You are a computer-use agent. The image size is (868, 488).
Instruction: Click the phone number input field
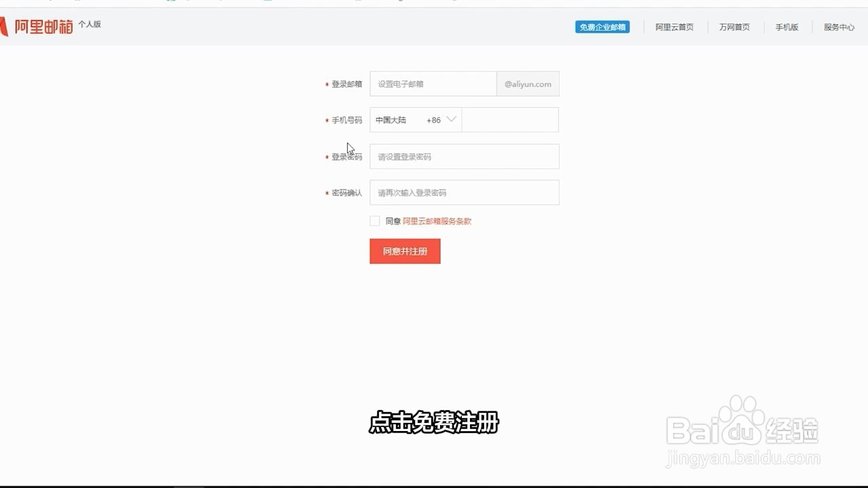pos(510,120)
